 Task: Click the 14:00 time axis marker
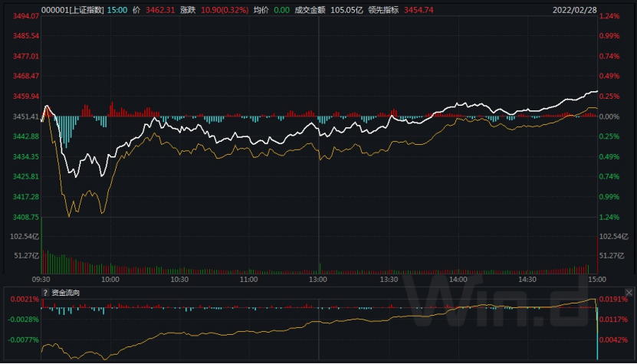pyautogui.click(x=458, y=280)
